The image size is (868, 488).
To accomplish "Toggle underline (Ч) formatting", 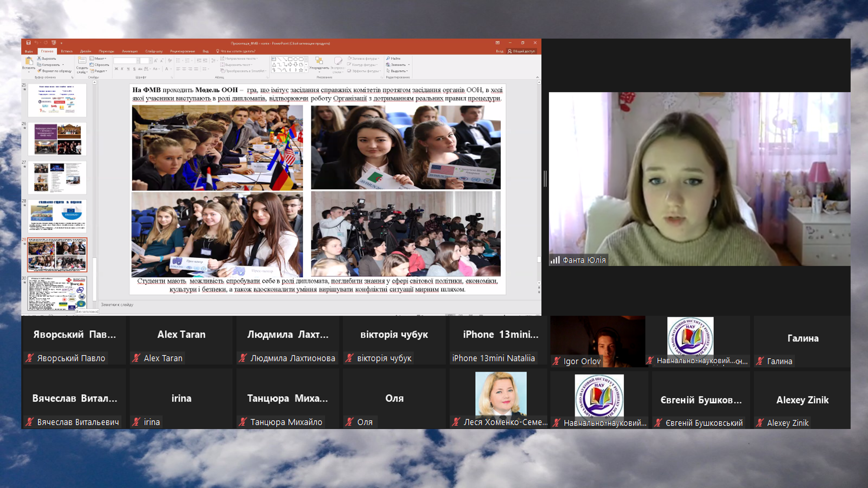I will [128, 69].
